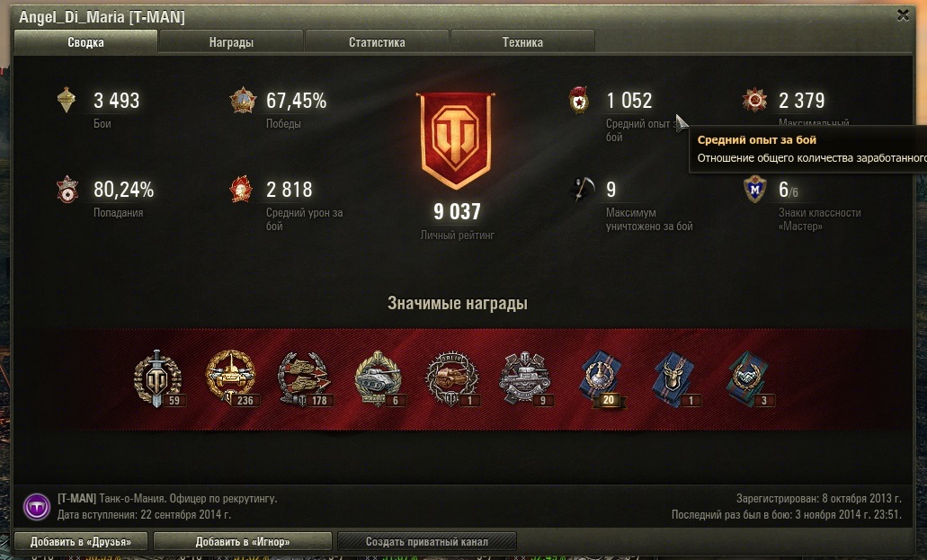The image size is (927, 560).
Task: Select the deer emblem medal award
Action: point(673,378)
